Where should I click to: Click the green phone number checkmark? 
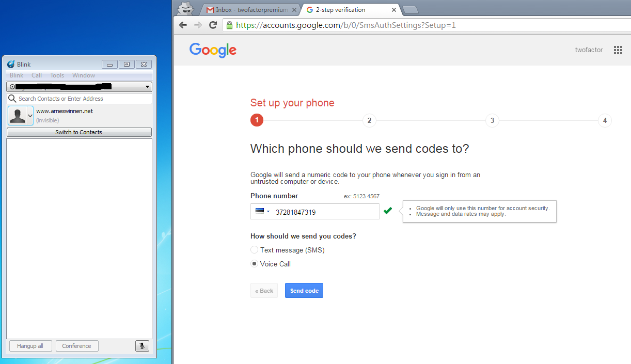coord(388,211)
